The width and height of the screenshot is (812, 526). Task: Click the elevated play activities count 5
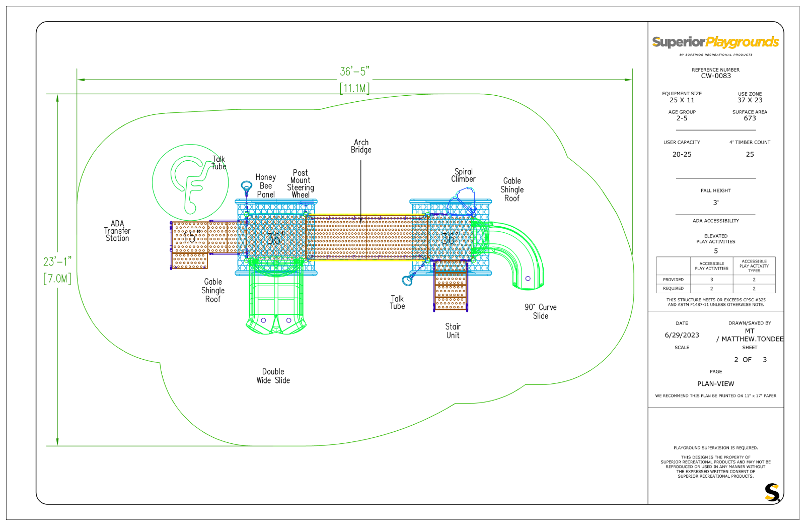tap(715, 251)
